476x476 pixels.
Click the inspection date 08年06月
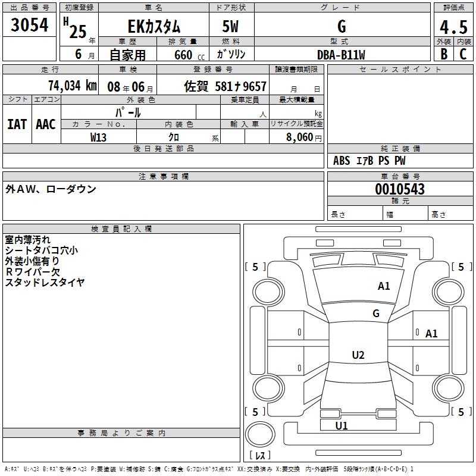[x=130, y=87]
